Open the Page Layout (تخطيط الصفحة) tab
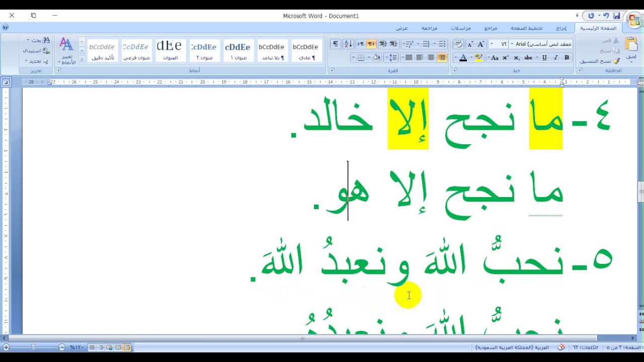Image resolution: width=644 pixels, height=362 pixels. [526, 28]
